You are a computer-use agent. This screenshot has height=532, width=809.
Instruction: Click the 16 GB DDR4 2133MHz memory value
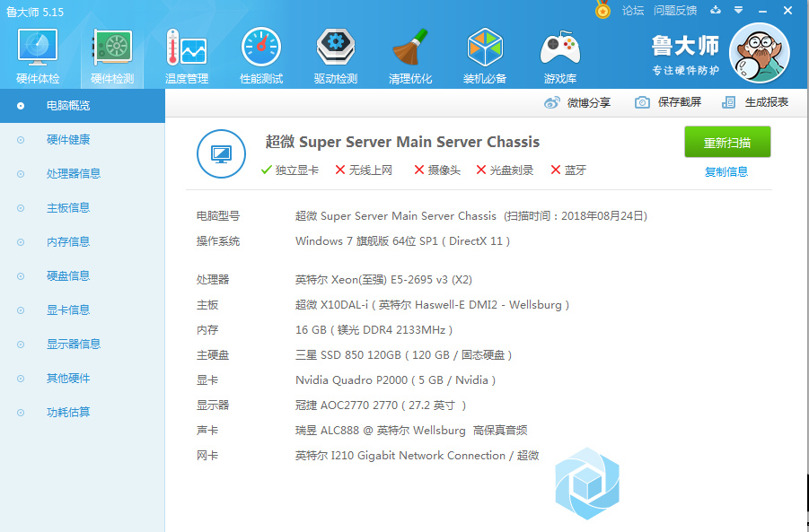[374, 330]
